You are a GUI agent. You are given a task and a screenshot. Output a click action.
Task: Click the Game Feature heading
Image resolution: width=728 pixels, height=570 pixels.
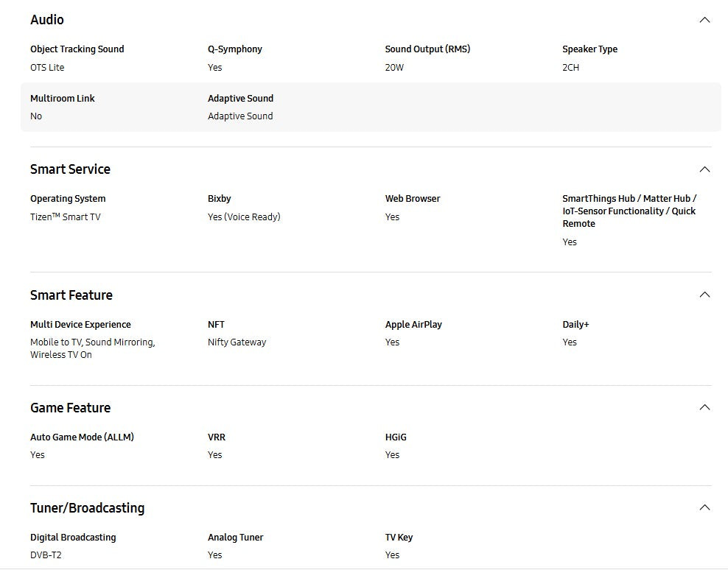pos(70,408)
